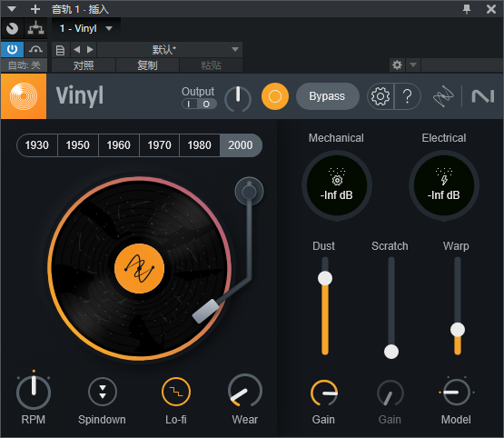
Task: Click the 复制 copy button
Action: pyautogui.click(x=147, y=65)
